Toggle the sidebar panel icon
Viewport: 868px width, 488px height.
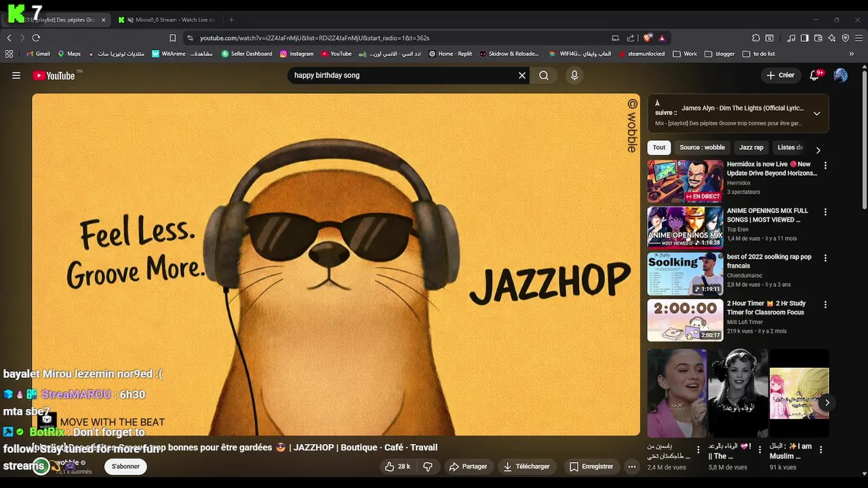pos(804,38)
